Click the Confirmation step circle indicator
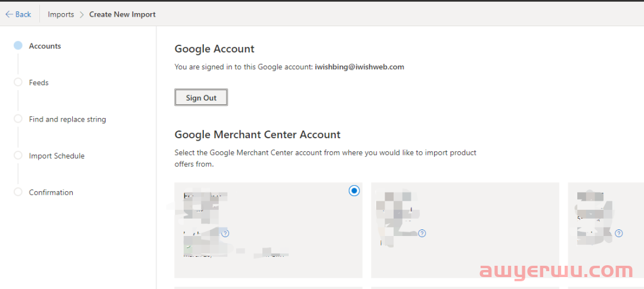This screenshot has height=289, width=644. (x=18, y=192)
